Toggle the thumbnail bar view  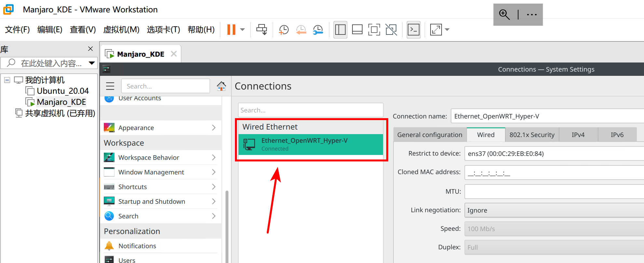click(x=357, y=30)
